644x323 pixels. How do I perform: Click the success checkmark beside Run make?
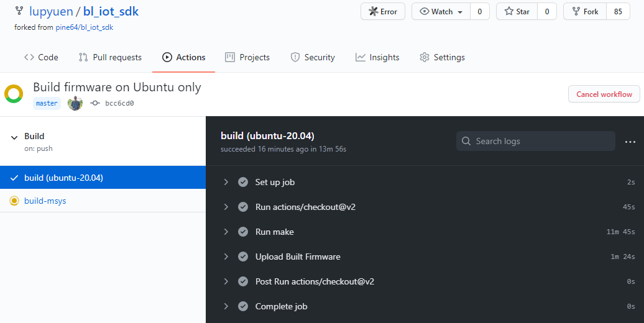click(x=243, y=232)
